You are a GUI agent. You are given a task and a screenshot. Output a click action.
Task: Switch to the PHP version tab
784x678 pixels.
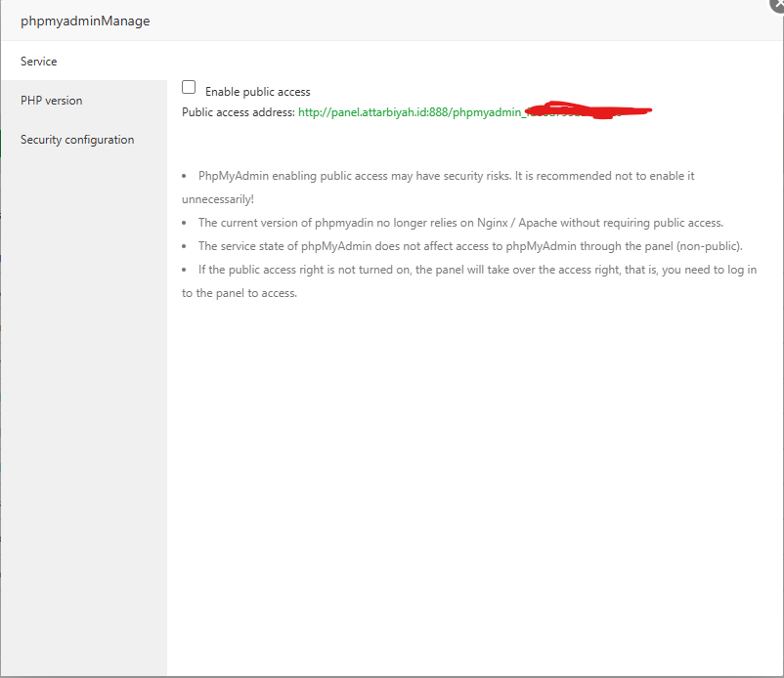(x=84, y=100)
